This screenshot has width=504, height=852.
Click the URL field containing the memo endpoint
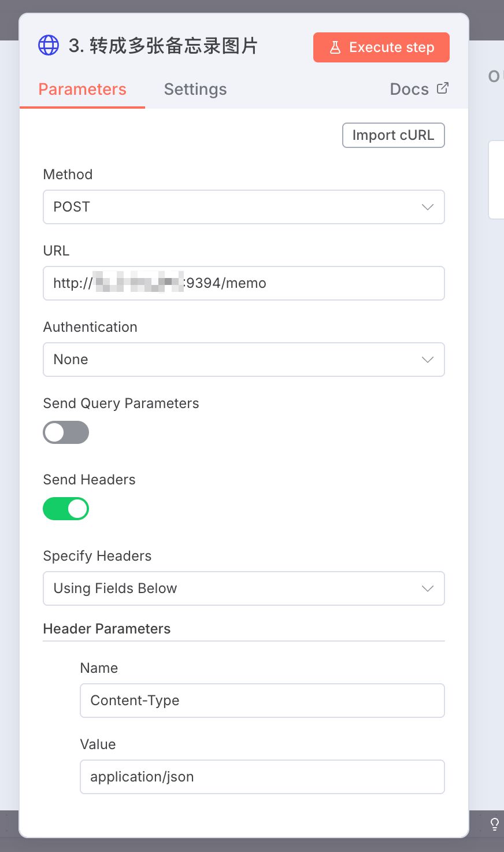pos(243,283)
